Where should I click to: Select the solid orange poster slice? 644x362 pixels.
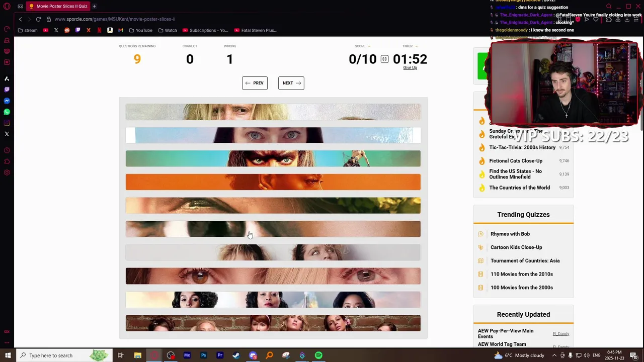point(273,182)
